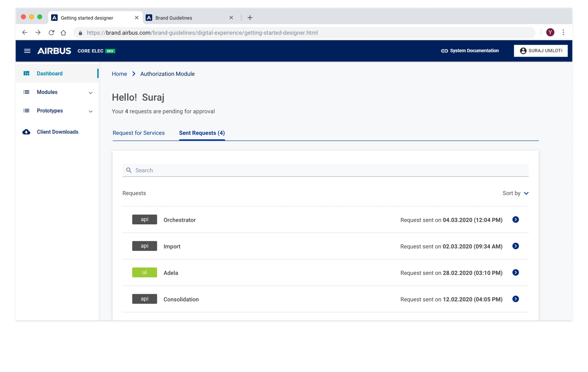Click the SURAJ UMLOTI user button
Image resolution: width=588 pixels, height=372 pixels.
(541, 51)
